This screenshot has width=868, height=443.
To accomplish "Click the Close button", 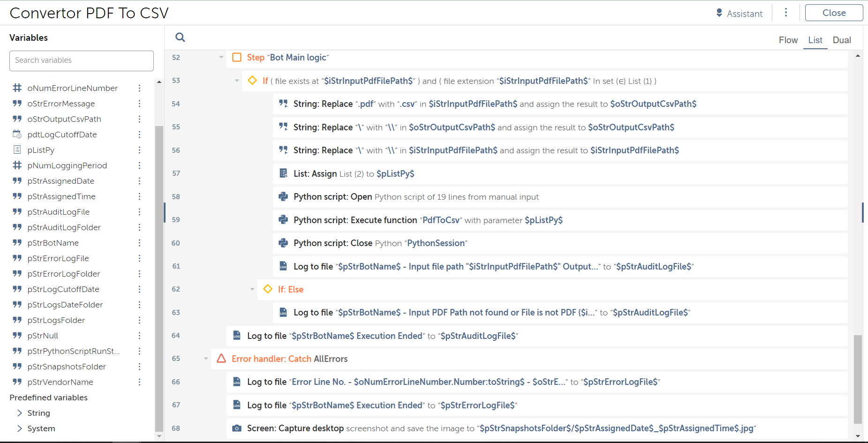I will point(834,13).
